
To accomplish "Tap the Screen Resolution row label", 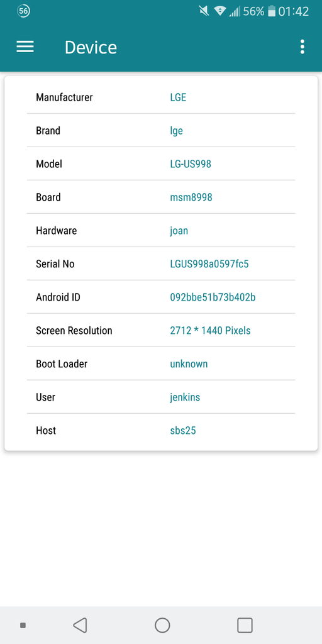I will pyautogui.click(x=74, y=330).
